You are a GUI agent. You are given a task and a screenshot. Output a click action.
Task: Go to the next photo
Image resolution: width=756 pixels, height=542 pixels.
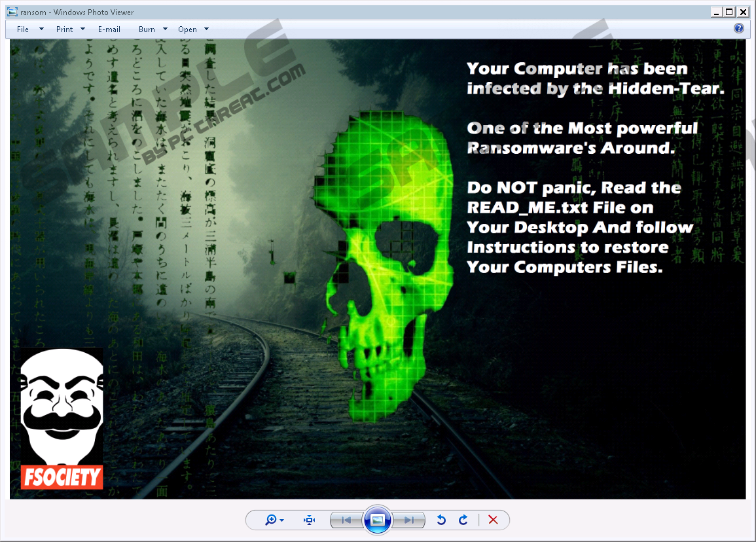point(408,520)
